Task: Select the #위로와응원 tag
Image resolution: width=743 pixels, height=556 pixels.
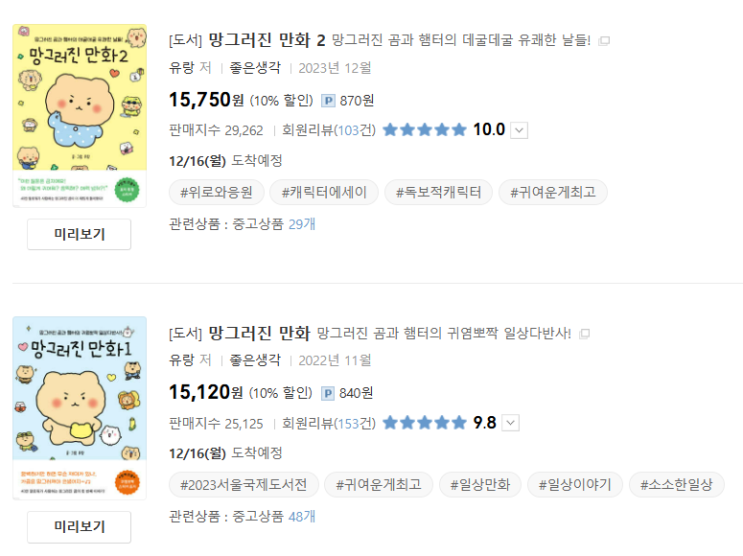Action: pyautogui.click(x=215, y=192)
